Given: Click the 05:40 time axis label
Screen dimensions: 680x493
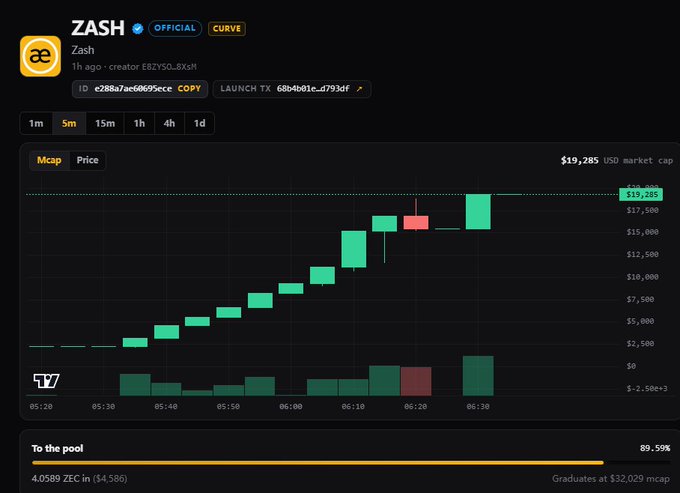Looking at the screenshot, I should (166, 407).
